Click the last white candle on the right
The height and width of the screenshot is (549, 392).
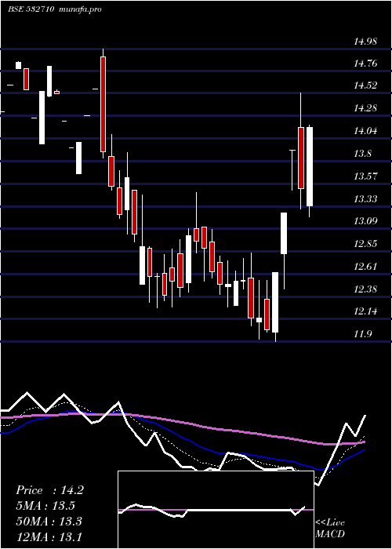pos(310,166)
